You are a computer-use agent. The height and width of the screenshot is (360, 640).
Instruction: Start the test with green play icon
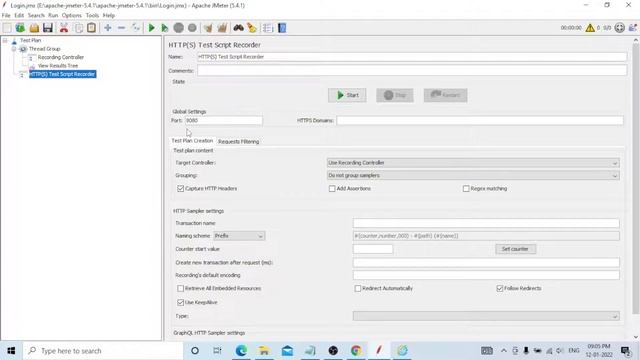[151, 28]
